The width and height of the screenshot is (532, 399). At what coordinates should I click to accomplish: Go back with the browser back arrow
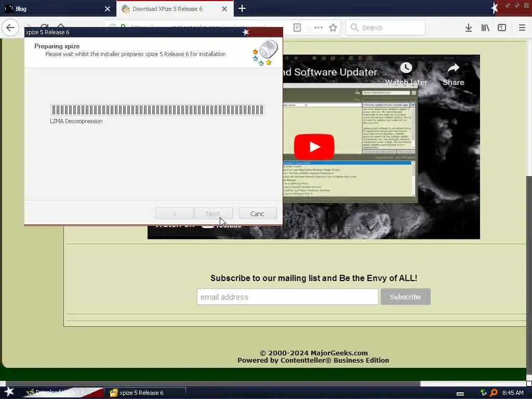pos(10,28)
